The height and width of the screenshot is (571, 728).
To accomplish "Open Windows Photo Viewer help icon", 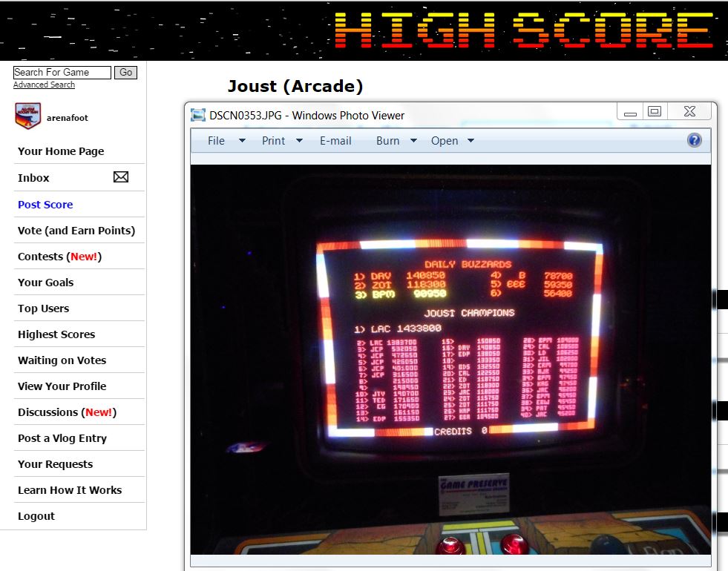I will 694,140.
